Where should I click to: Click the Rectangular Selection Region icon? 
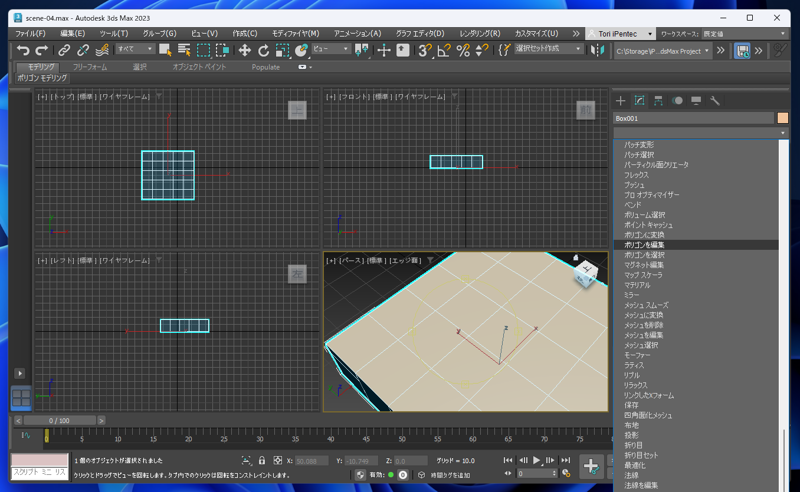tap(204, 50)
